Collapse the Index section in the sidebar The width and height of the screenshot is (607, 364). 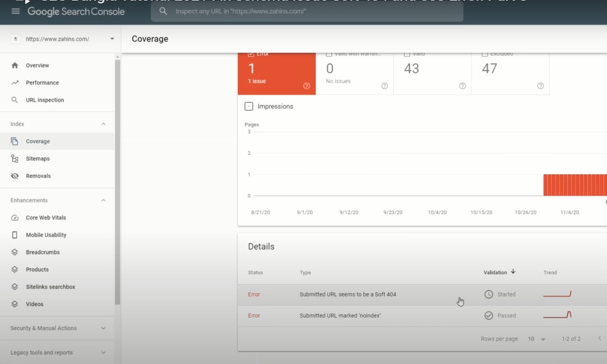(103, 123)
